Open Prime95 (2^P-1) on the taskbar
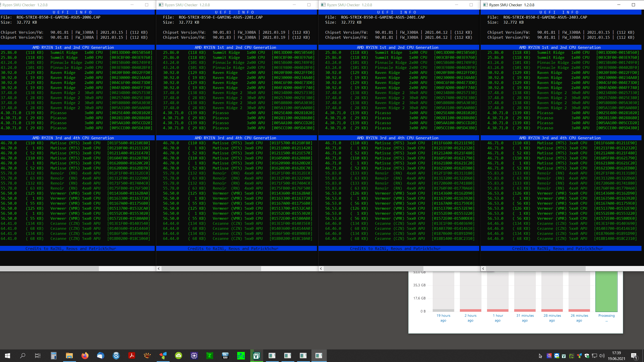 241,355
